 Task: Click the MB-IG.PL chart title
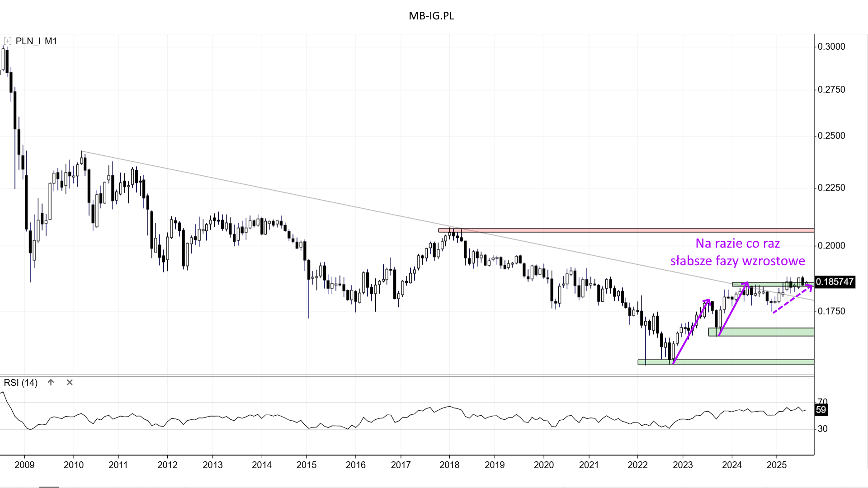[431, 16]
